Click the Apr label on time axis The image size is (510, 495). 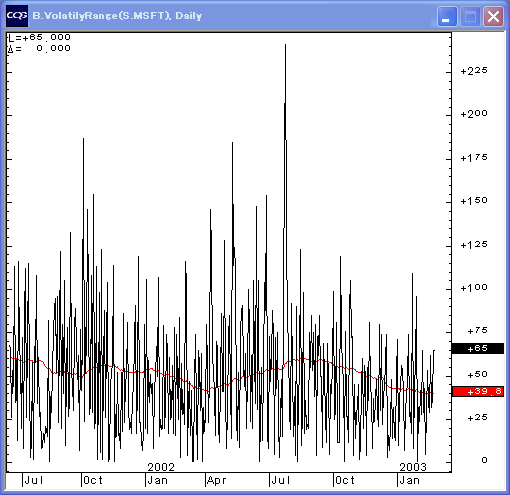point(216,481)
